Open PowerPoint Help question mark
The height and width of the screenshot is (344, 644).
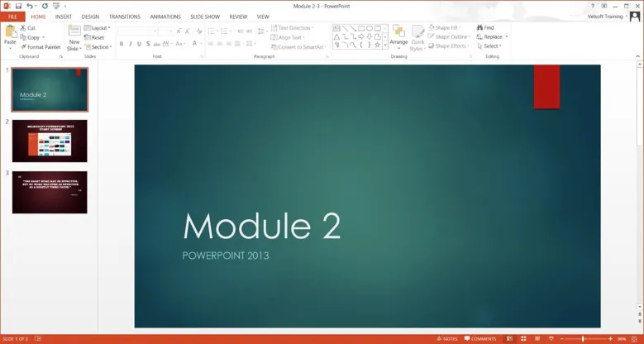click(592, 6)
